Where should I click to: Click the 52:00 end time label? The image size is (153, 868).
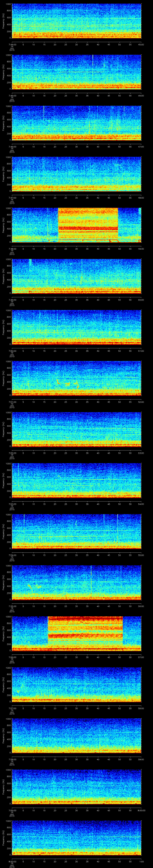pos(141,402)
